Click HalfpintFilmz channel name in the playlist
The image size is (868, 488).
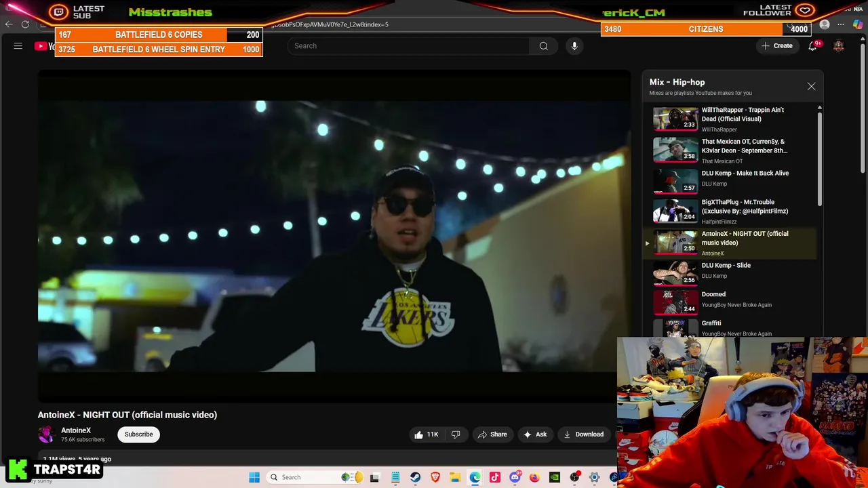coord(719,222)
